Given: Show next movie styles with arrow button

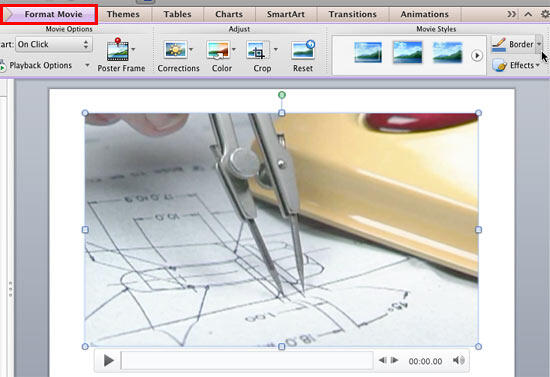Looking at the screenshot, I should 477,55.
